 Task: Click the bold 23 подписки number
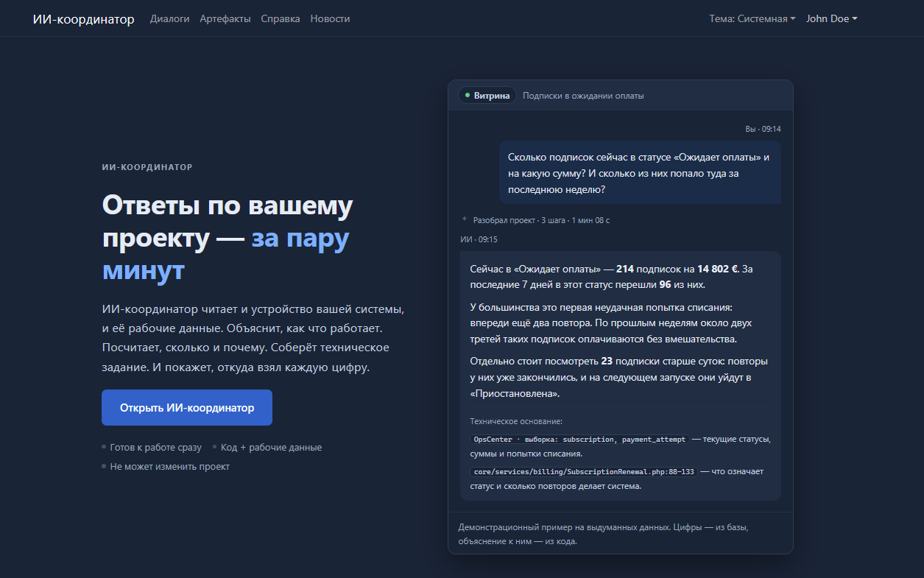click(x=607, y=362)
